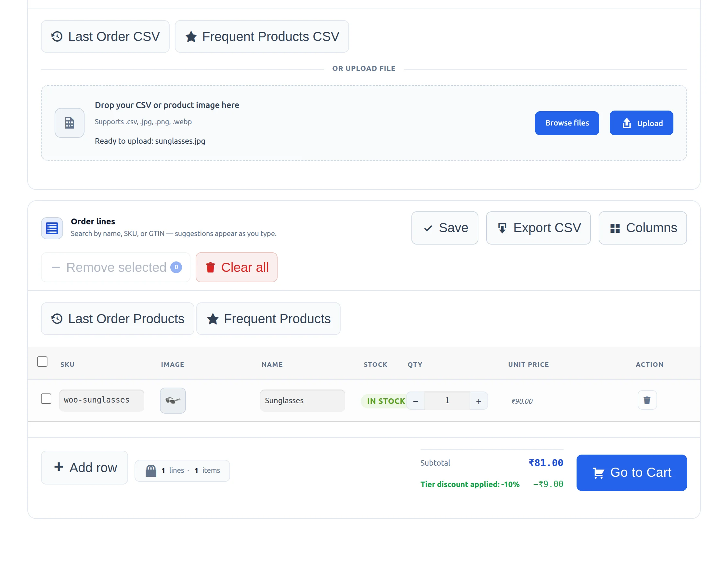Click the ₹81.00 subtotal amount
Viewport: 728px width, 571px height.
(x=545, y=463)
